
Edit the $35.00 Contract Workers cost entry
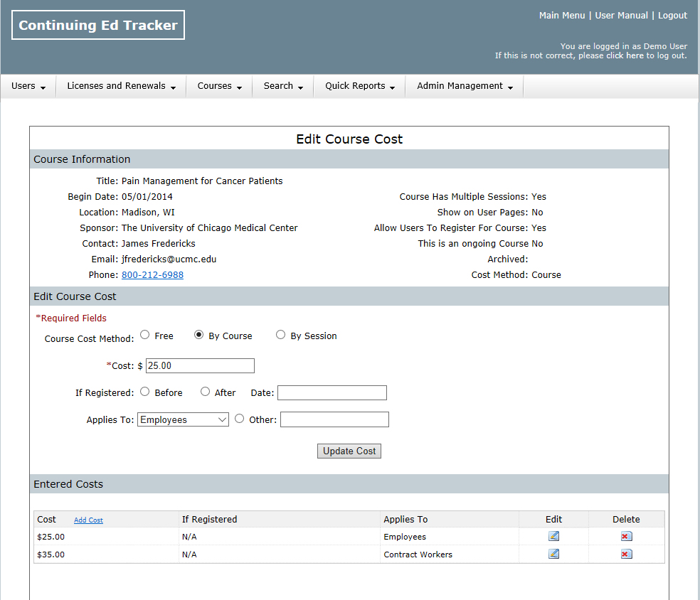[553, 554]
